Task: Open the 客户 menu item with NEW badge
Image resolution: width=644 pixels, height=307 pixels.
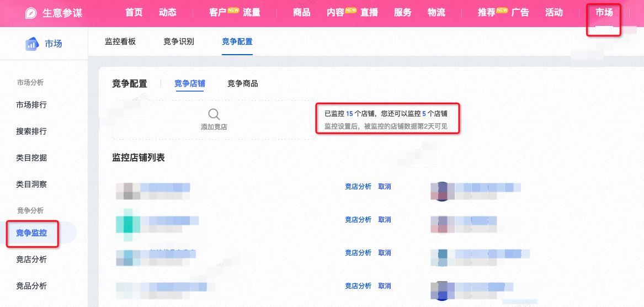Action: click(x=217, y=12)
